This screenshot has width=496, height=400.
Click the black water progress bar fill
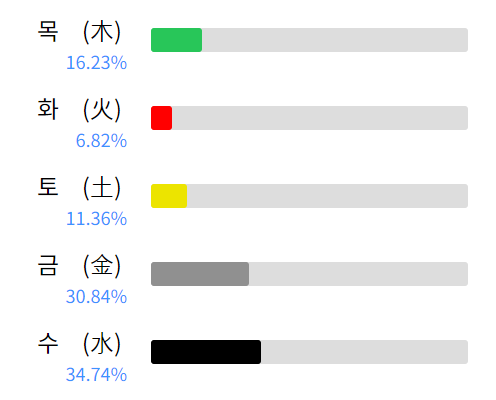(206, 352)
